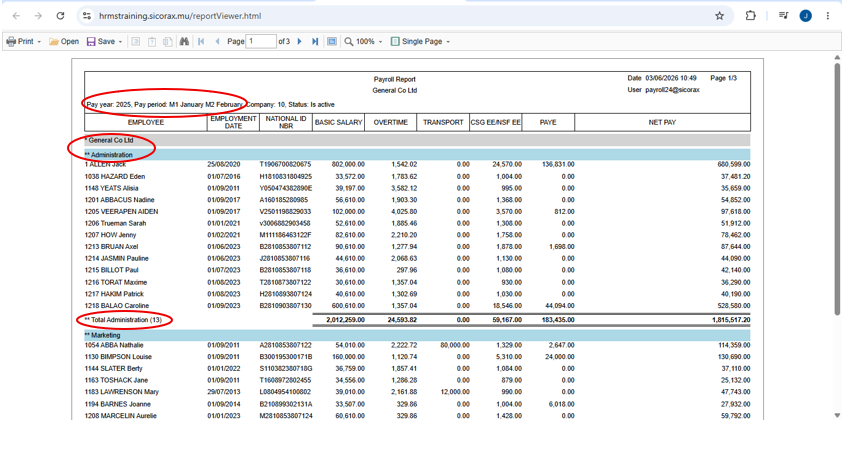Click the TRANSPORT column header

(x=443, y=122)
